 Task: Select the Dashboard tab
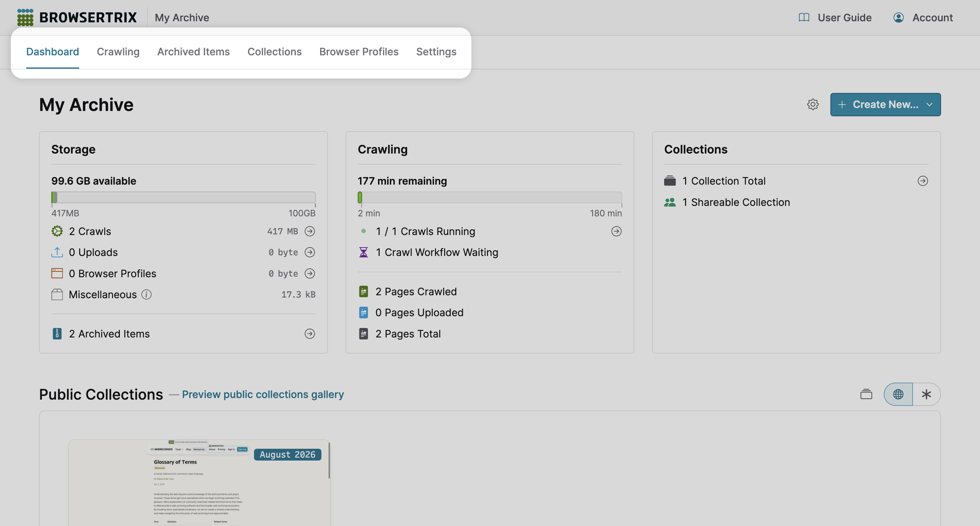tap(52, 52)
